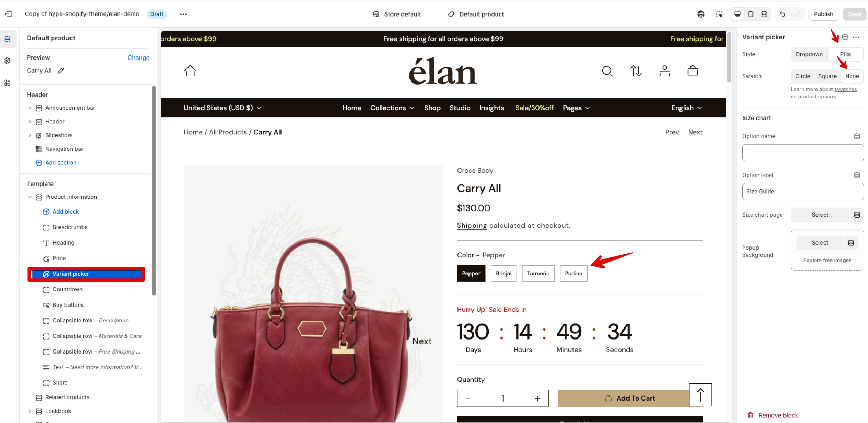The width and height of the screenshot is (868, 423).
Task: Choose Circle swatch option
Action: click(802, 76)
